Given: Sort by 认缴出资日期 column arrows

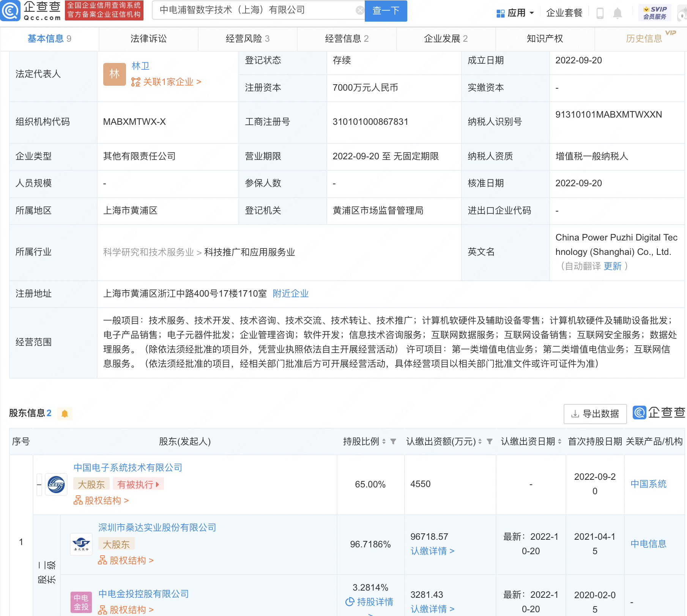Looking at the screenshot, I should click(559, 442).
